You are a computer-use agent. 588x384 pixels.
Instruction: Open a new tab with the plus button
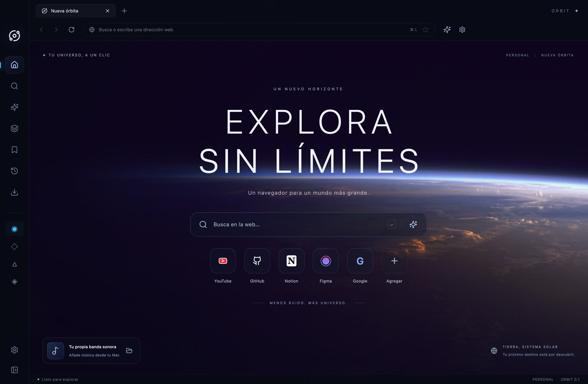[x=124, y=11]
